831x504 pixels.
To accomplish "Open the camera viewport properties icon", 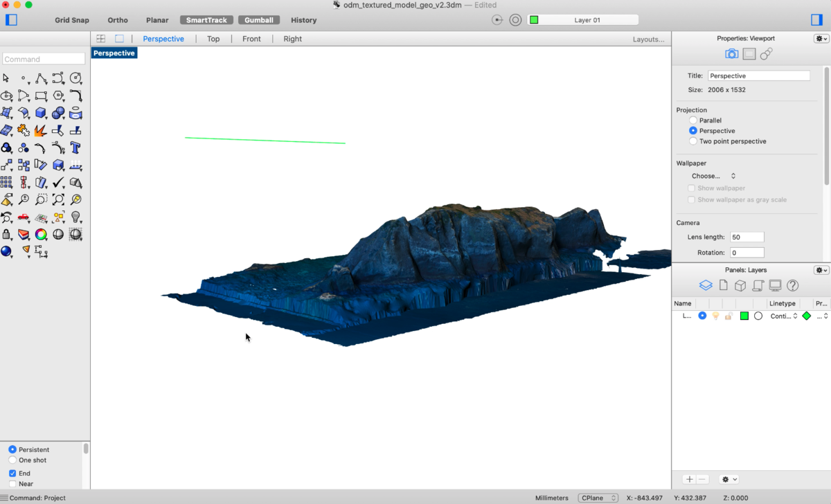I will click(x=731, y=54).
